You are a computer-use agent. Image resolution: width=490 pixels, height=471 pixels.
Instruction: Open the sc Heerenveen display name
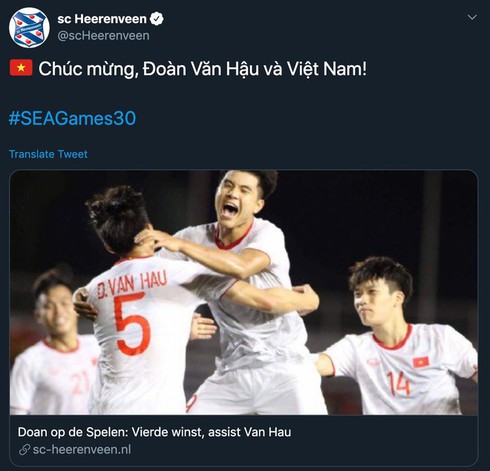102,19
